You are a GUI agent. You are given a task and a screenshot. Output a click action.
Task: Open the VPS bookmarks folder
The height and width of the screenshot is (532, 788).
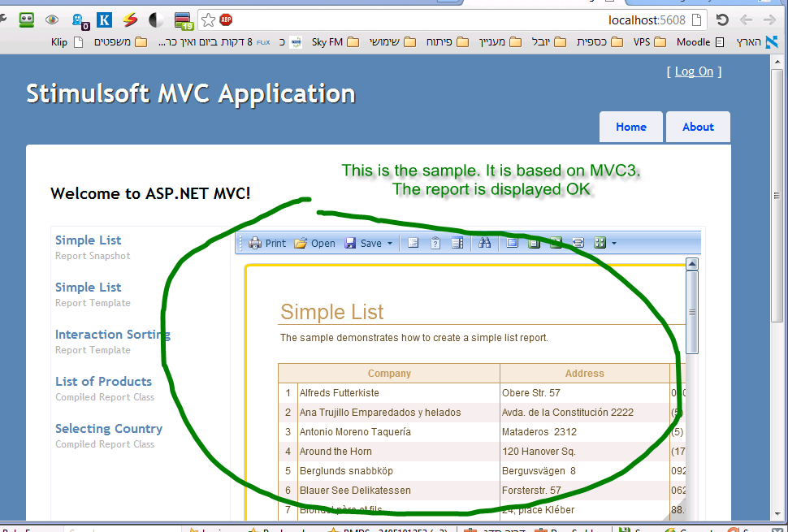click(x=650, y=42)
